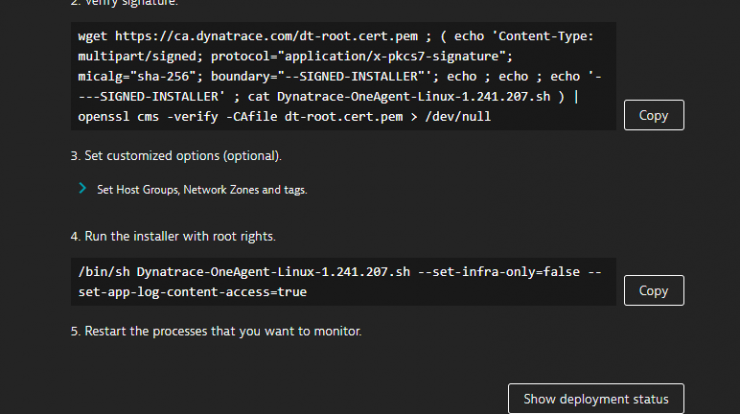
Task: Click '4. Run the installer with root rights.' text
Action: coord(173,236)
